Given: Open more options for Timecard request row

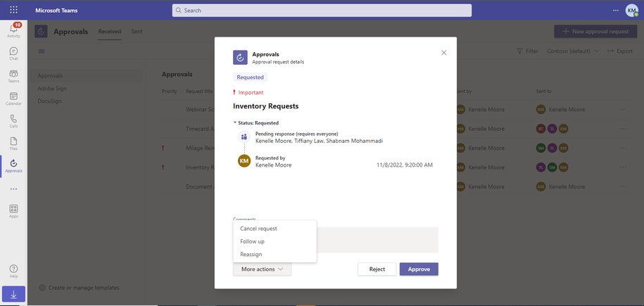Looking at the screenshot, I should [623, 129].
